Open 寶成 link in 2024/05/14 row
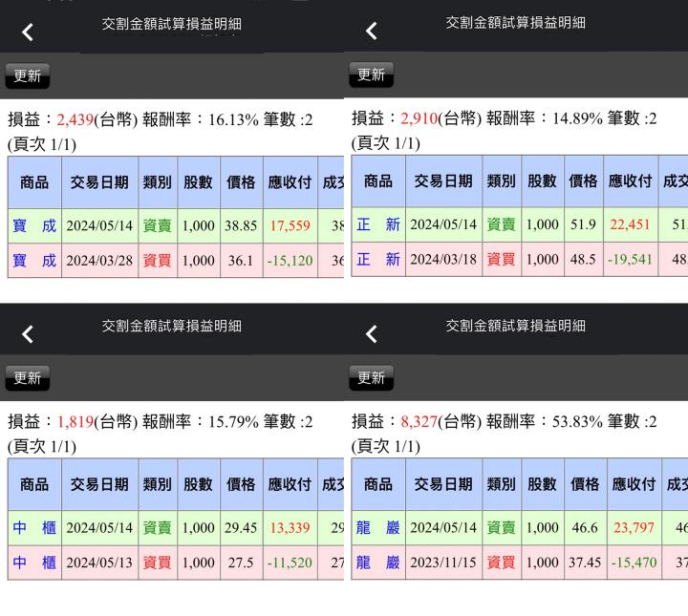 coord(34,225)
